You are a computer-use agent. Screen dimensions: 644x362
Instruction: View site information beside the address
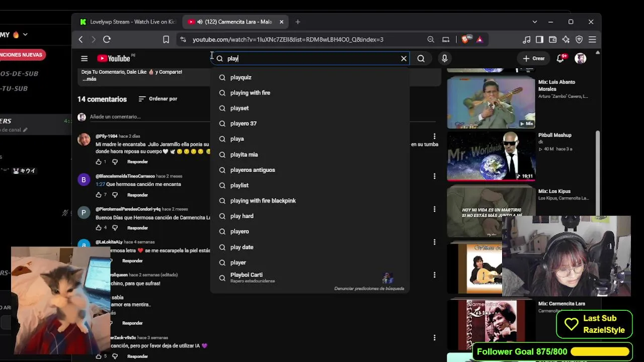(x=183, y=39)
